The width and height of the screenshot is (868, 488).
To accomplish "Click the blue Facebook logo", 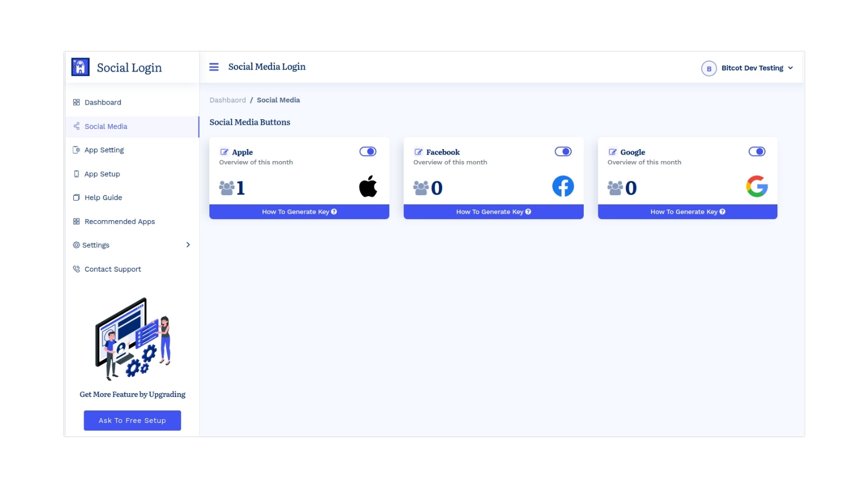I will 563,186.
